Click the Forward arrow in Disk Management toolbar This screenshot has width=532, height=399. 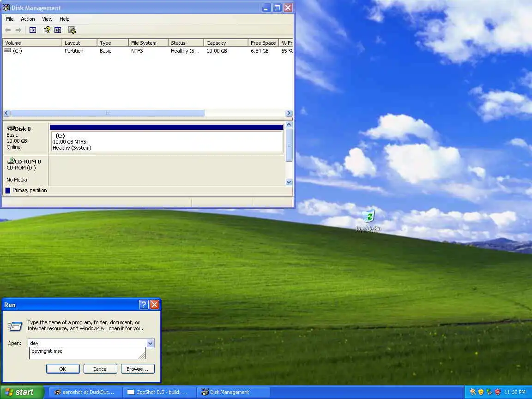(x=18, y=30)
